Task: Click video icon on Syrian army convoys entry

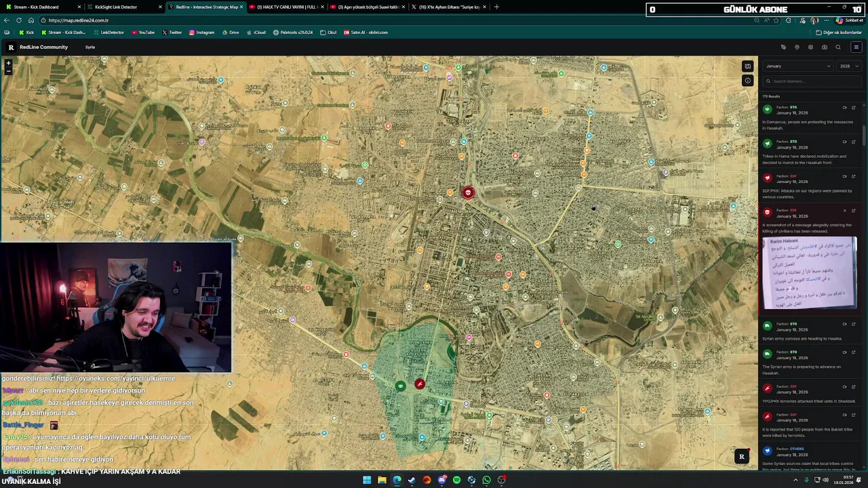Action: point(844,324)
